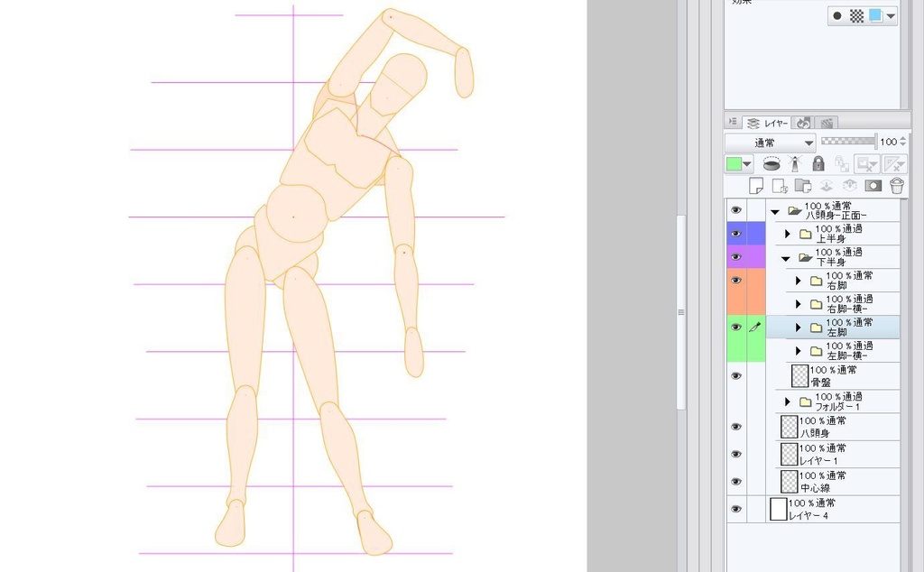This screenshot has width=924, height=572.
Task: Select the 八頭身 layer thumbnail
Action: tap(789, 427)
